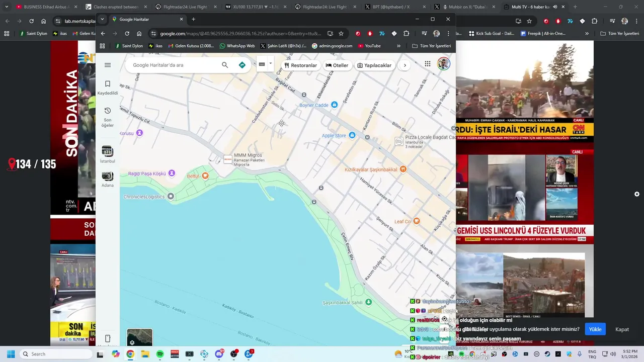
Task: Open the Kaydedildi saved places
Action: [108, 87]
